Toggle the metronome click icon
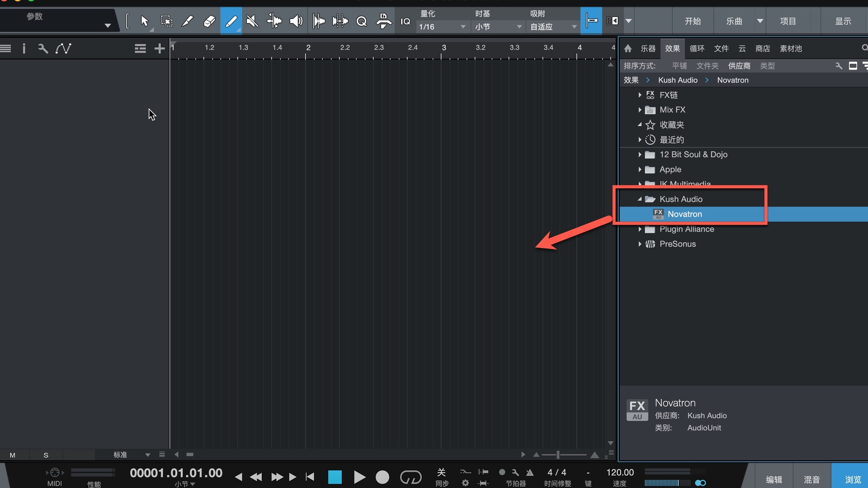Screen dimensions: 868x488 click(x=530, y=472)
